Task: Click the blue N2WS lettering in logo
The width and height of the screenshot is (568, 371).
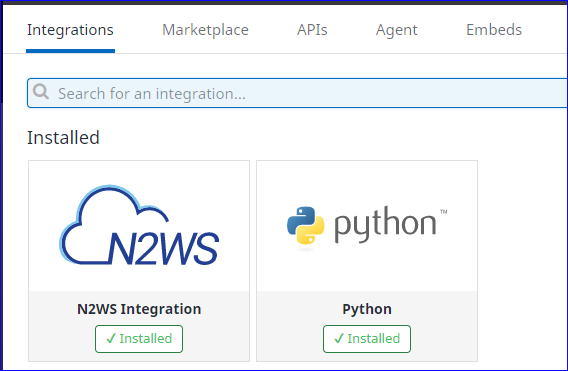Action: [164, 248]
